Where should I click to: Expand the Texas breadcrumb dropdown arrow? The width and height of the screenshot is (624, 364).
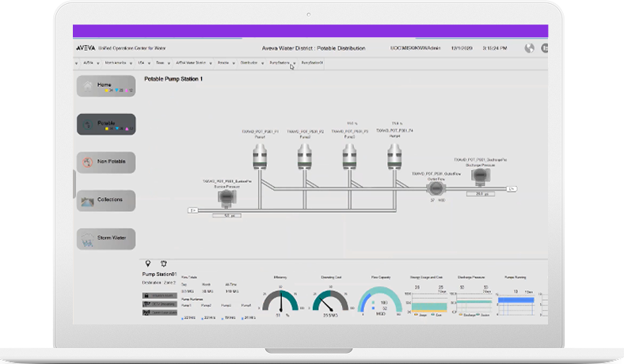pyautogui.click(x=169, y=63)
